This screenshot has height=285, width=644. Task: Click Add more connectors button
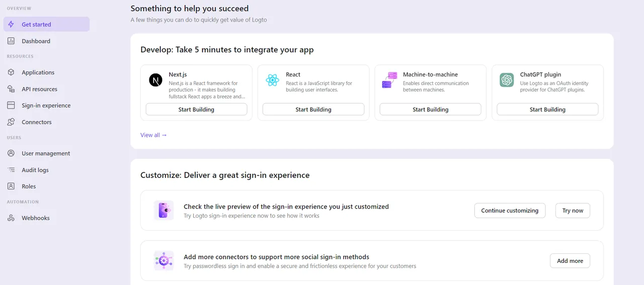pos(570,261)
